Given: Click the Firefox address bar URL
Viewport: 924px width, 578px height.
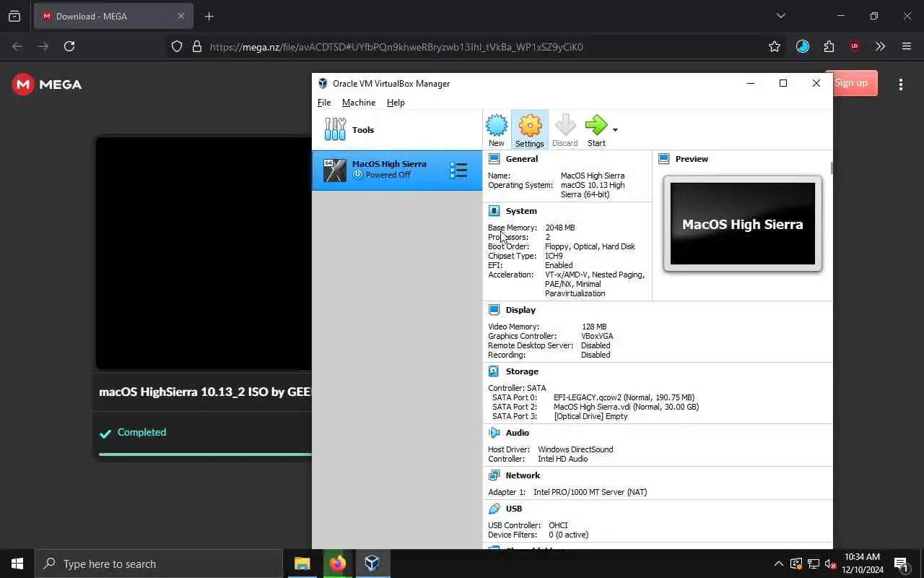Looking at the screenshot, I should (396, 47).
